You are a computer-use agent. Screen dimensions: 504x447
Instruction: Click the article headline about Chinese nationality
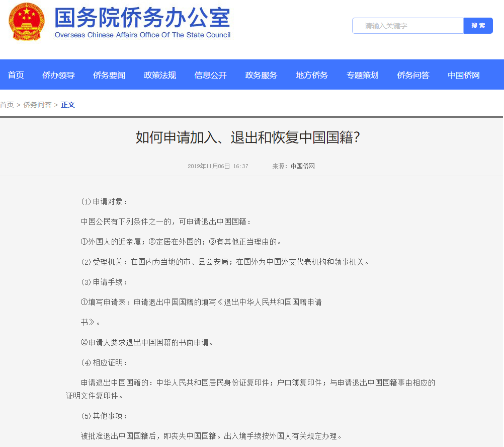coord(251,137)
